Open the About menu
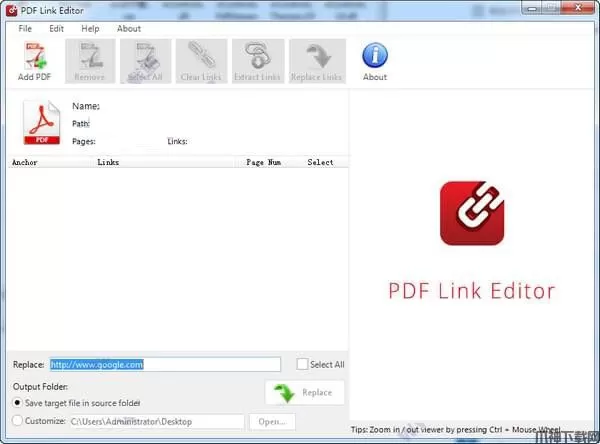This screenshot has height=444, width=600. click(129, 29)
